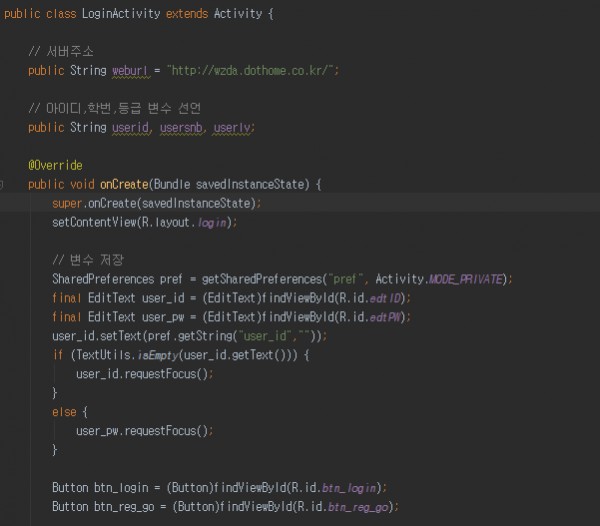
Task: Click savedInstanceState in the onCreate parameter list
Action: [x=250, y=184]
